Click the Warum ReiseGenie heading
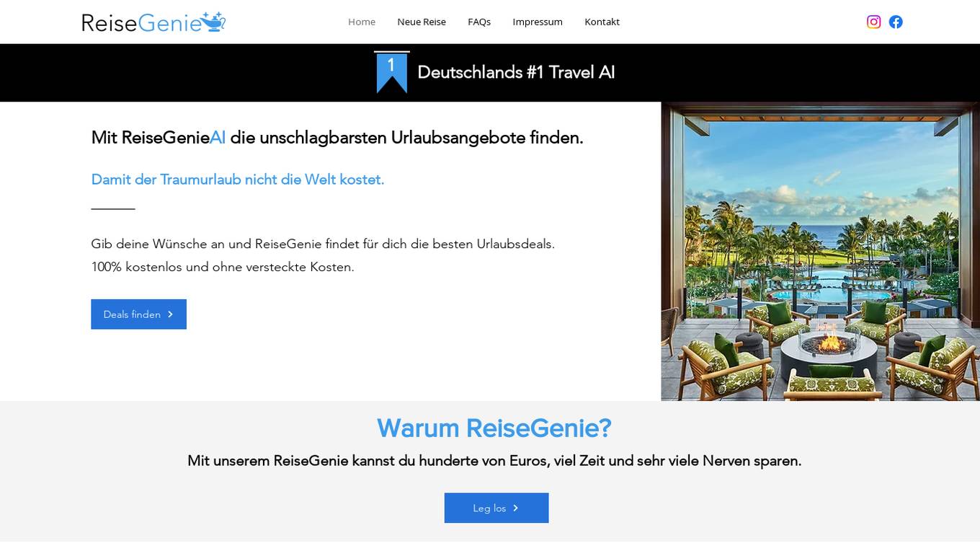 [494, 428]
